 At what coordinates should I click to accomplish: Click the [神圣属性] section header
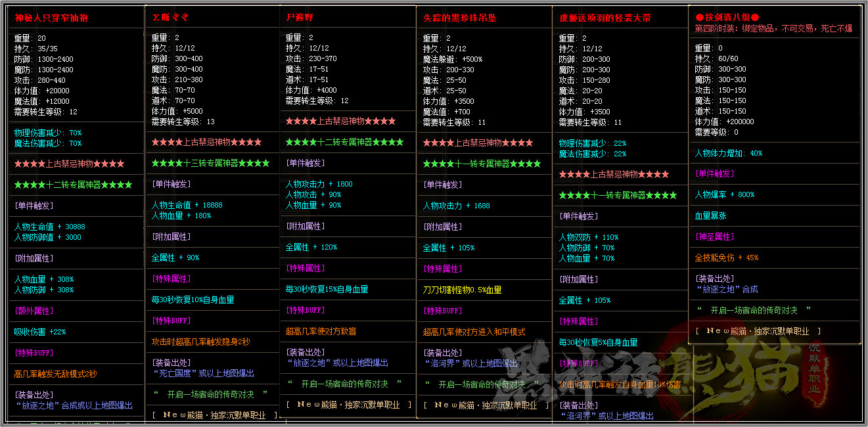tap(714, 236)
